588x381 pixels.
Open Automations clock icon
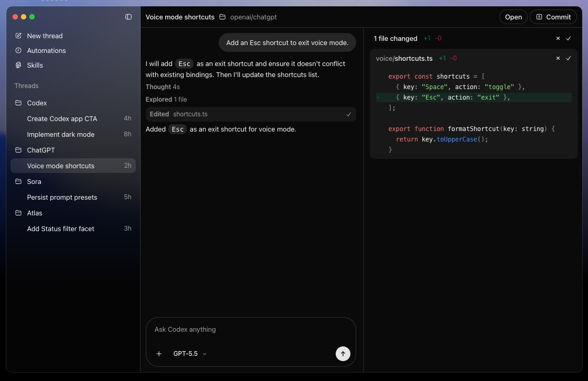coord(18,50)
